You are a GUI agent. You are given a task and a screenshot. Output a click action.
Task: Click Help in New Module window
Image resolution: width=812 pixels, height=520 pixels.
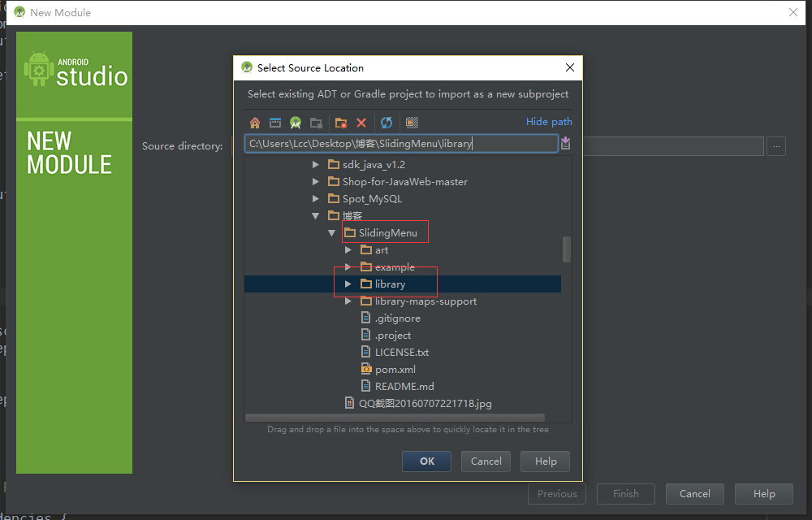point(764,494)
